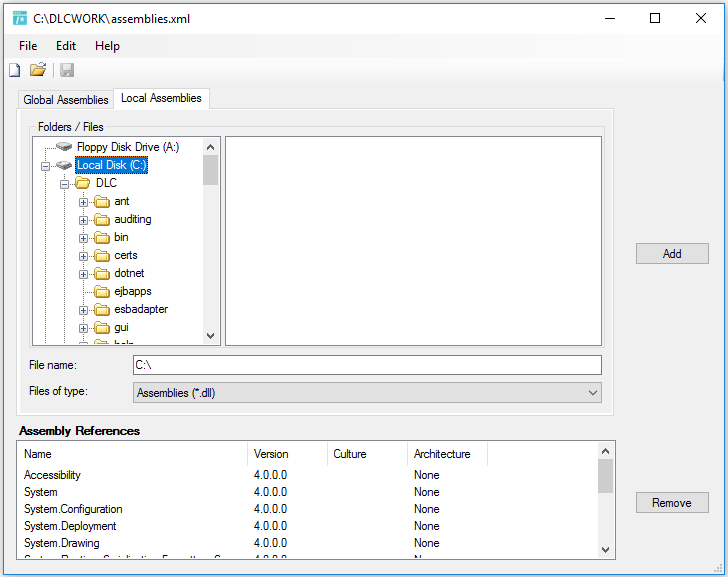Open the Edit menu

pyautogui.click(x=66, y=46)
